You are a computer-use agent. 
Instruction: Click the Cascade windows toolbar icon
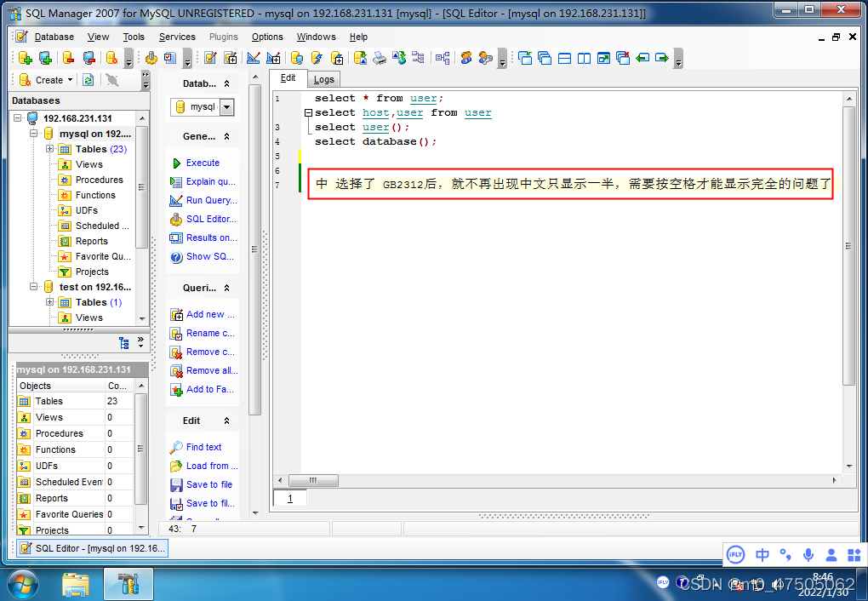pyautogui.click(x=545, y=58)
